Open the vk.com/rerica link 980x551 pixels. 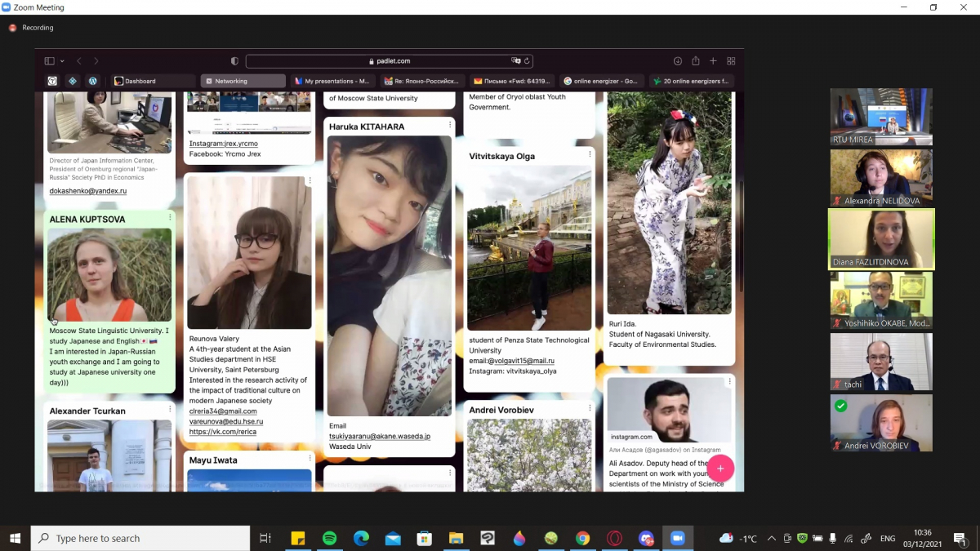pyautogui.click(x=222, y=432)
